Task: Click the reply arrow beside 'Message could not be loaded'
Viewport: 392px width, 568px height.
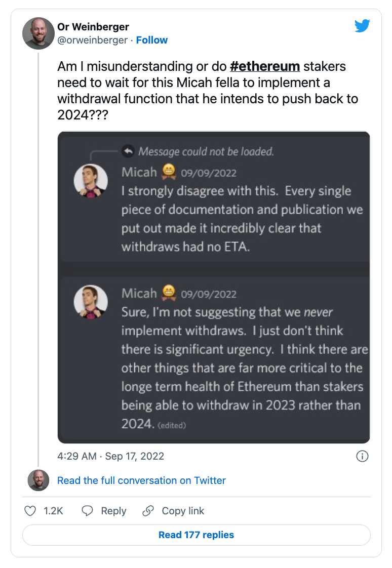Action: (128, 151)
